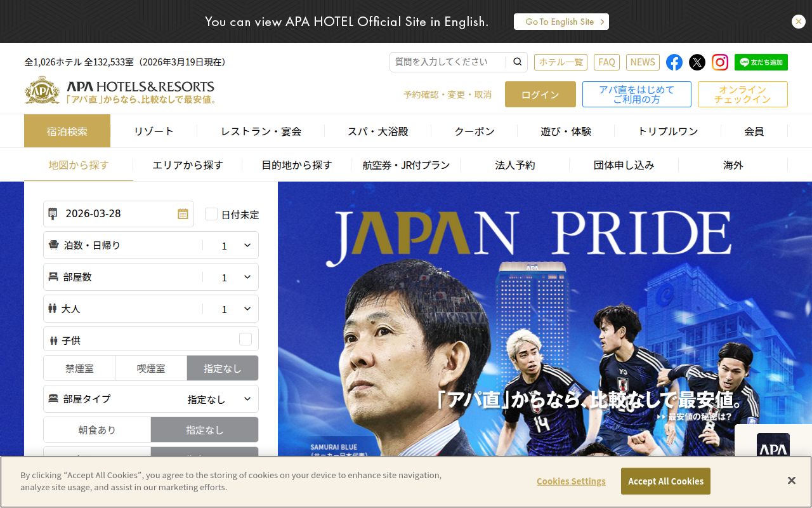Screen dimensions: 812x508
Task: Open APA Hotel Facebook page icon
Action: (x=674, y=62)
